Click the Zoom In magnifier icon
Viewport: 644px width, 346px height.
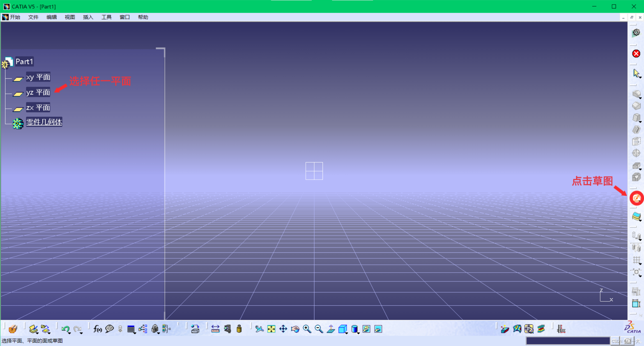[307, 329]
